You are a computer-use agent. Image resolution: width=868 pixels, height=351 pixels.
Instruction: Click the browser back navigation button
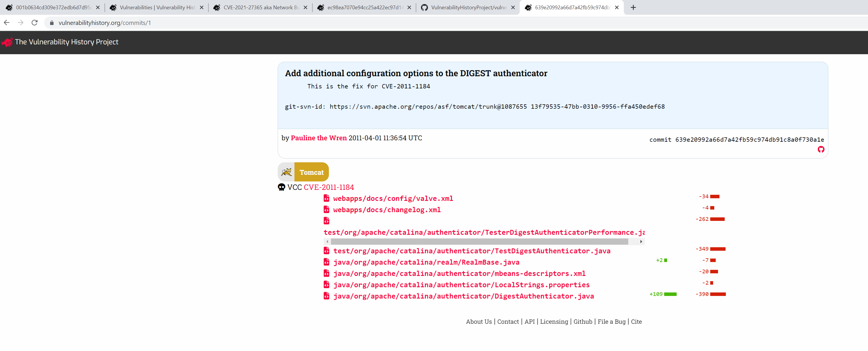tap(6, 23)
